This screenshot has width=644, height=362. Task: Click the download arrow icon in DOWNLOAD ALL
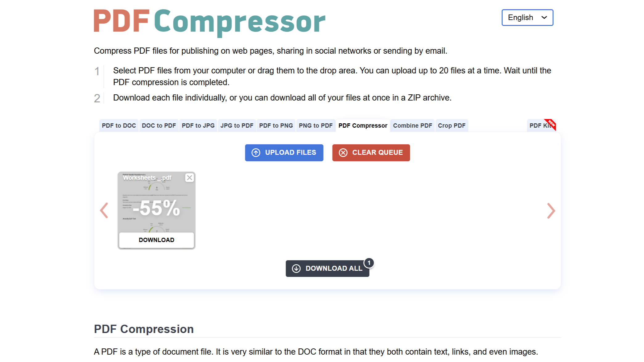point(296,268)
